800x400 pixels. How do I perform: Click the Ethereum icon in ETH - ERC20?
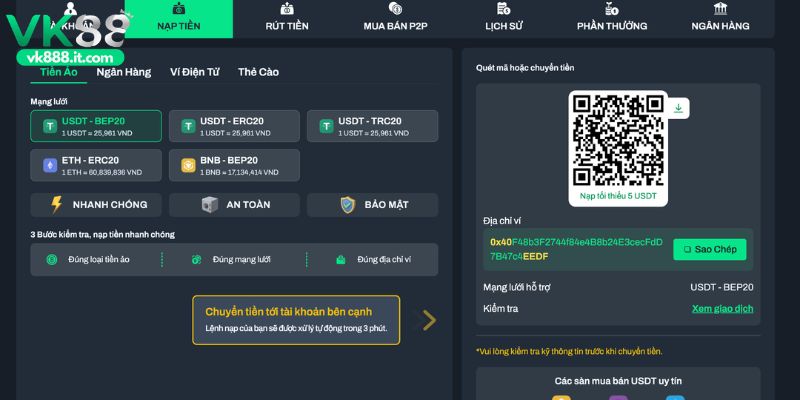point(50,165)
